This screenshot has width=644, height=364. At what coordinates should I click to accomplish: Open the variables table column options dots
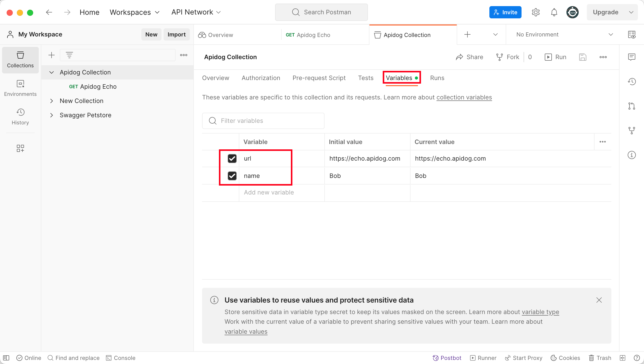(x=602, y=142)
